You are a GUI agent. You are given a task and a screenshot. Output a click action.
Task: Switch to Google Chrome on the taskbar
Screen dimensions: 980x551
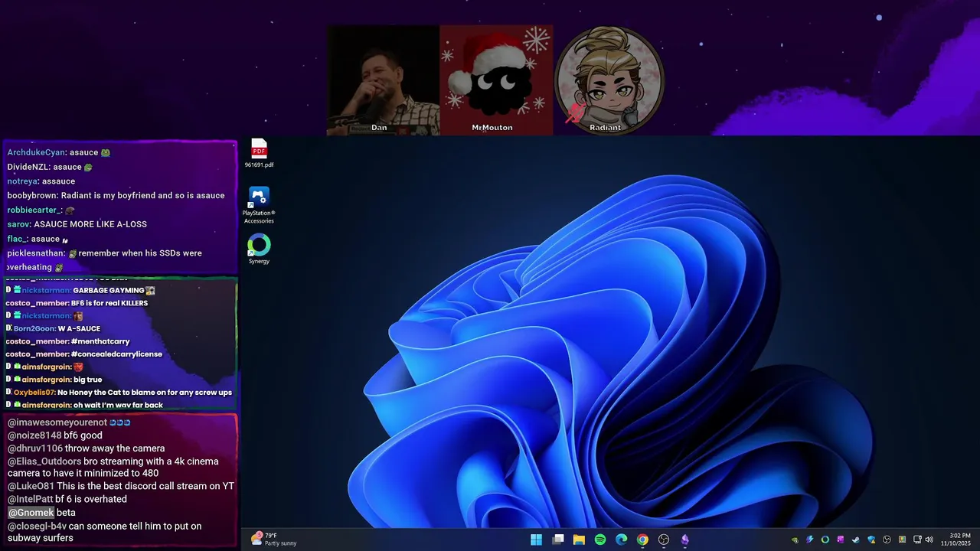click(x=642, y=540)
